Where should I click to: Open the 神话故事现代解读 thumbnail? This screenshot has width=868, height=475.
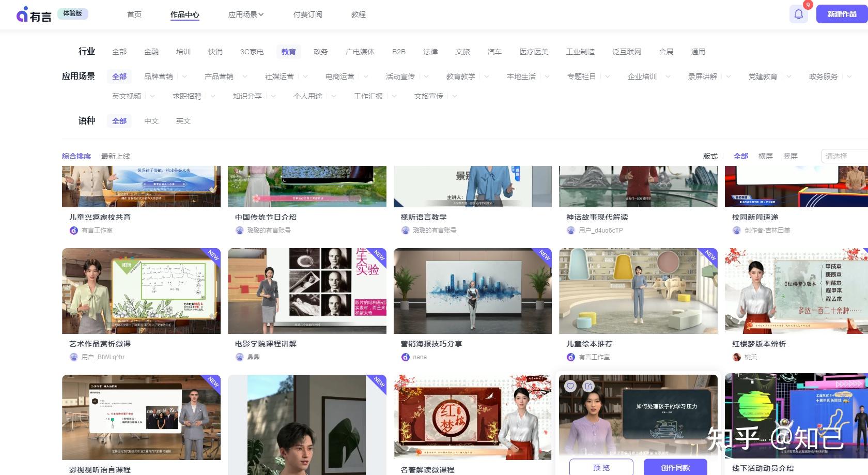click(638, 186)
